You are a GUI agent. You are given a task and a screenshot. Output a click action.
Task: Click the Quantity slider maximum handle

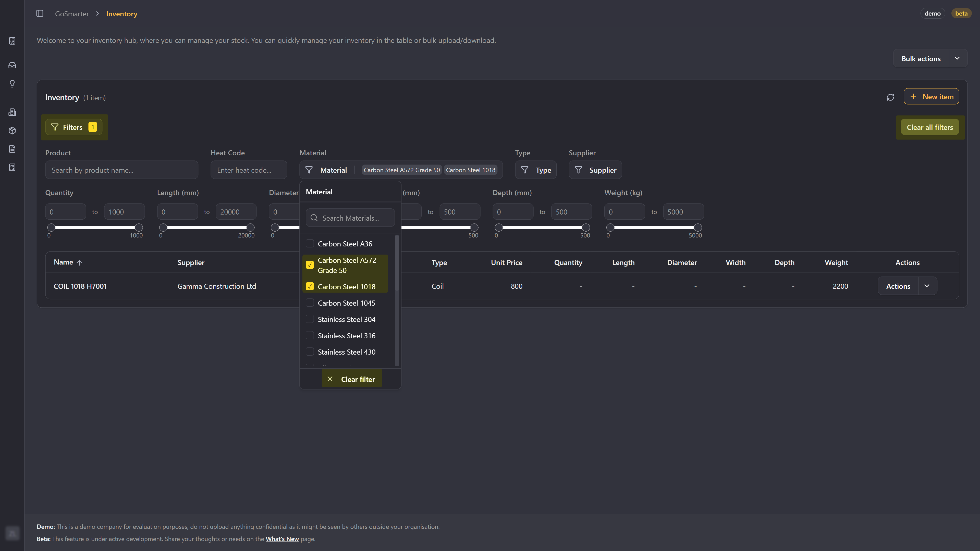(x=139, y=227)
